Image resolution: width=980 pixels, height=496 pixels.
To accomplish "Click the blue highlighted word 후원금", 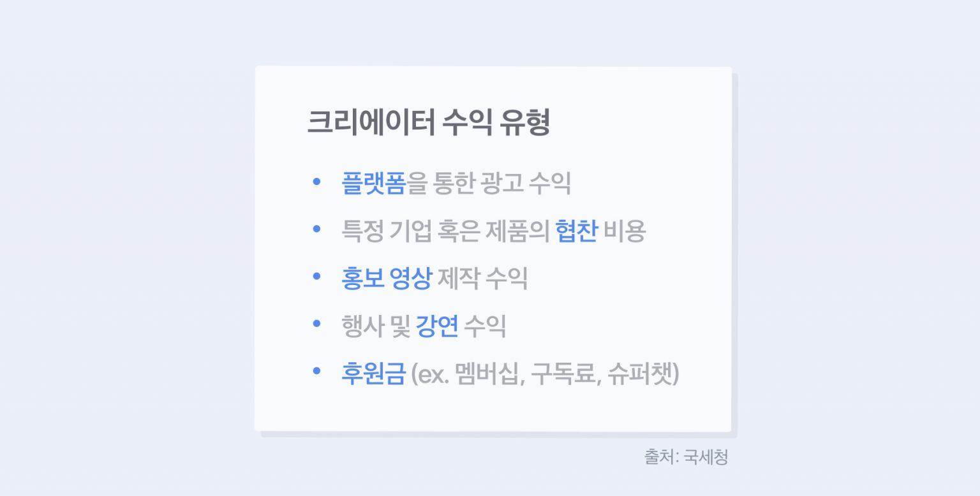I will [374, 374].
